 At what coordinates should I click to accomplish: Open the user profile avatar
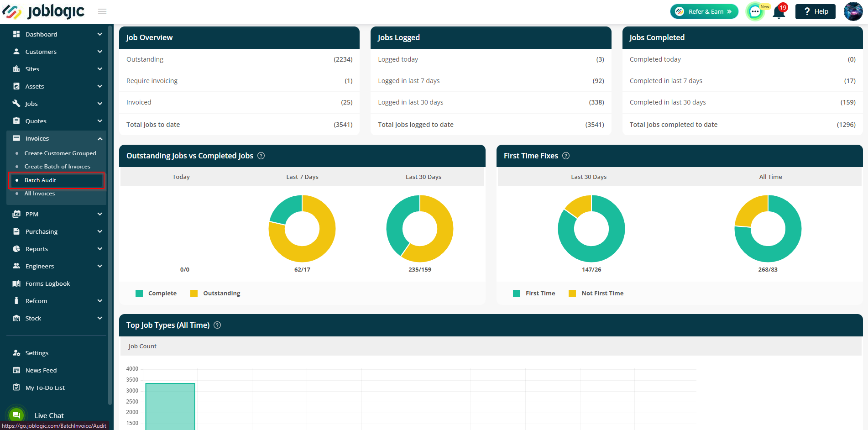(x=853, y=11)
